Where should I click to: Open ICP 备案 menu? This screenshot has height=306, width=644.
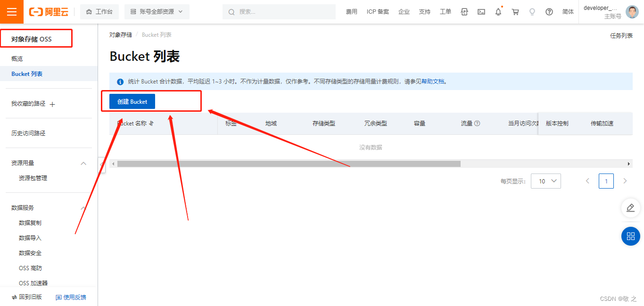378,12
